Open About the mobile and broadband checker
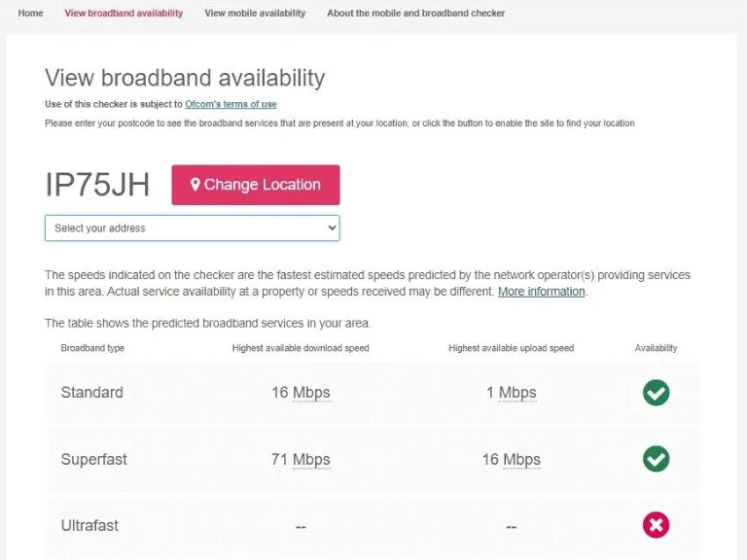The height and width of the screenshot is (560, 747). 415,14
